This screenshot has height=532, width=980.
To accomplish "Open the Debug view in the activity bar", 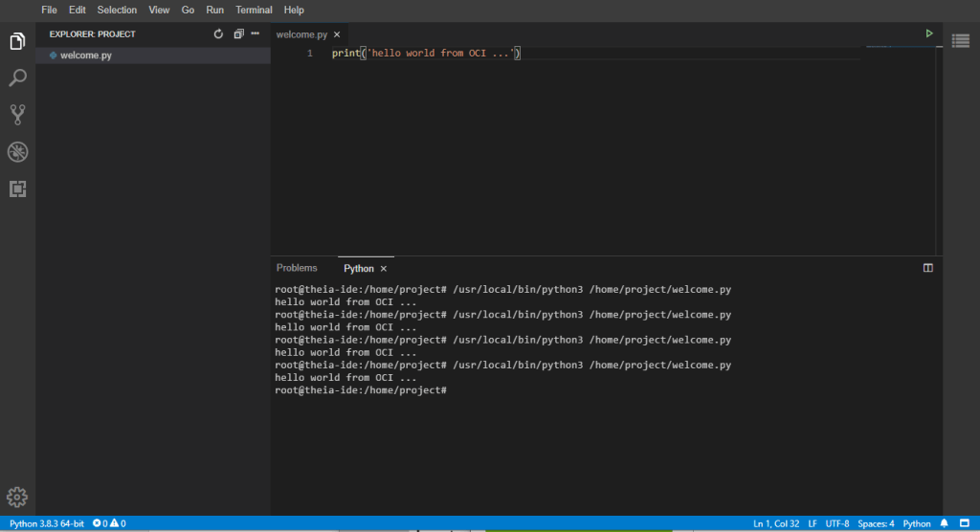I will pos(17,152).
